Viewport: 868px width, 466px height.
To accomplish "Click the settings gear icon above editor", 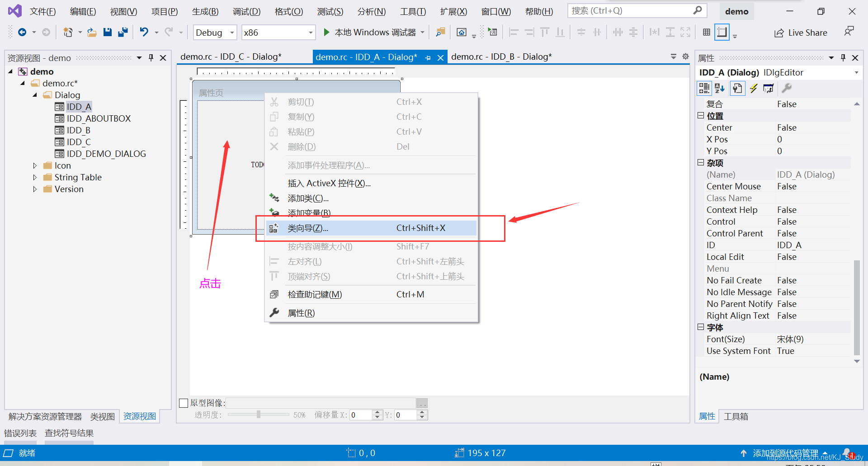I will click(685, 56).
